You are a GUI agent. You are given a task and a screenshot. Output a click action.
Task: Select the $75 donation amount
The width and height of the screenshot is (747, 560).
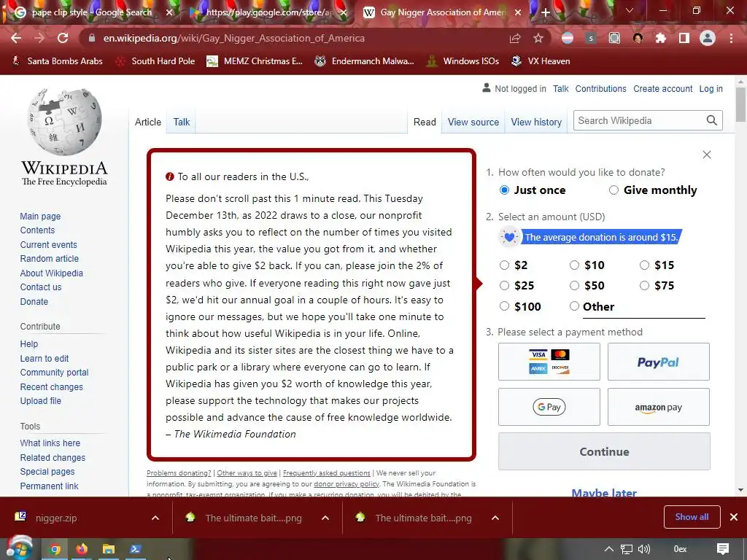point(645,286)
